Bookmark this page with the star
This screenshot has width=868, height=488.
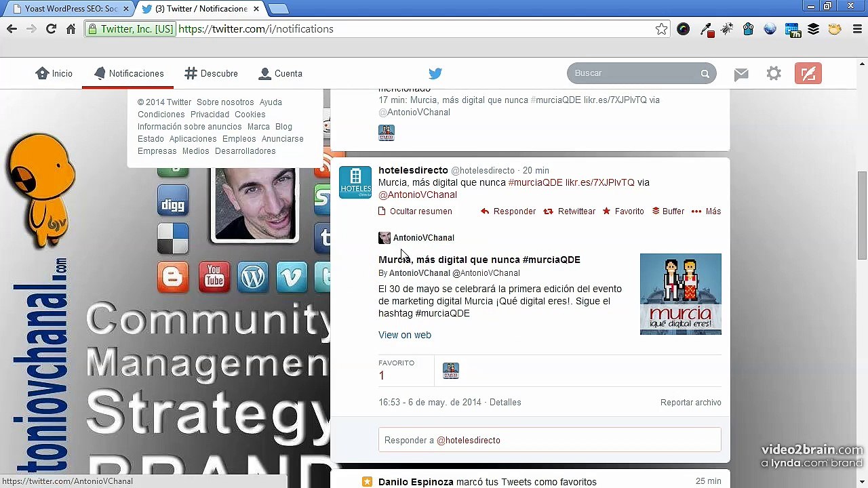click(661, 29)
